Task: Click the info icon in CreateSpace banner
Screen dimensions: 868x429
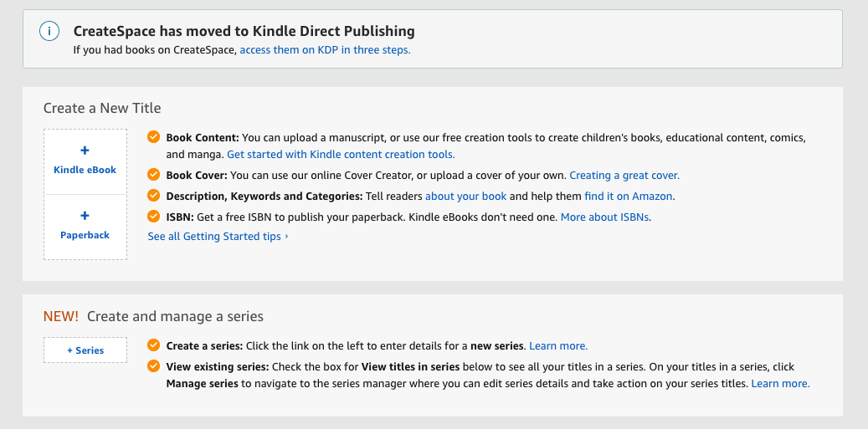Action: point(49,32)
